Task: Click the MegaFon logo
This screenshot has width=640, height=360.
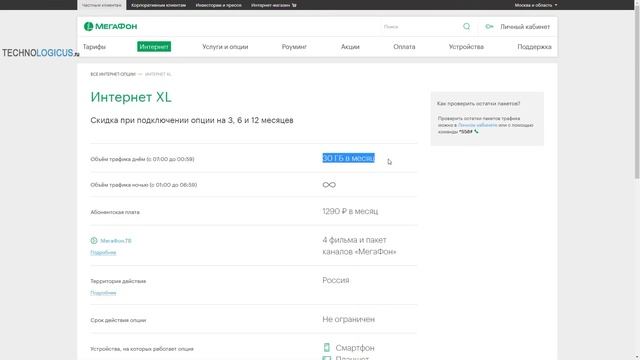Action: click(x=110, y=27)
